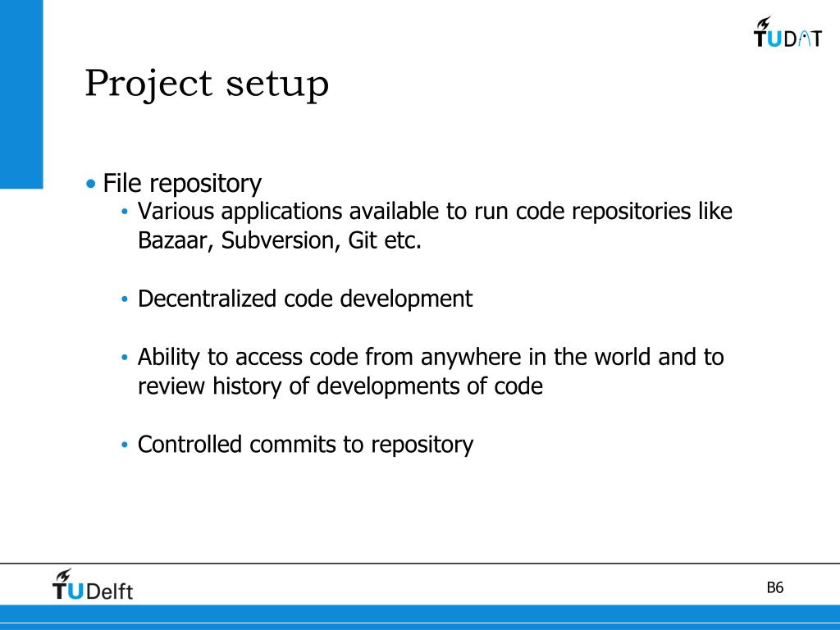This screenshot has width=840, height=630.
Task: Click the slide number 'B6'
Action: click(x=774, y=587)
